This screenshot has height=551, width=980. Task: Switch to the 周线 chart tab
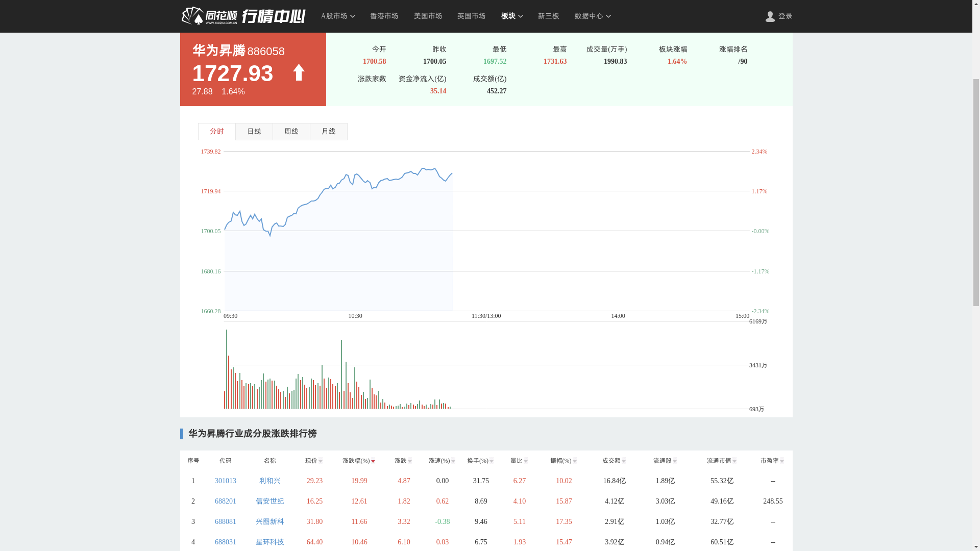point(291,132)
